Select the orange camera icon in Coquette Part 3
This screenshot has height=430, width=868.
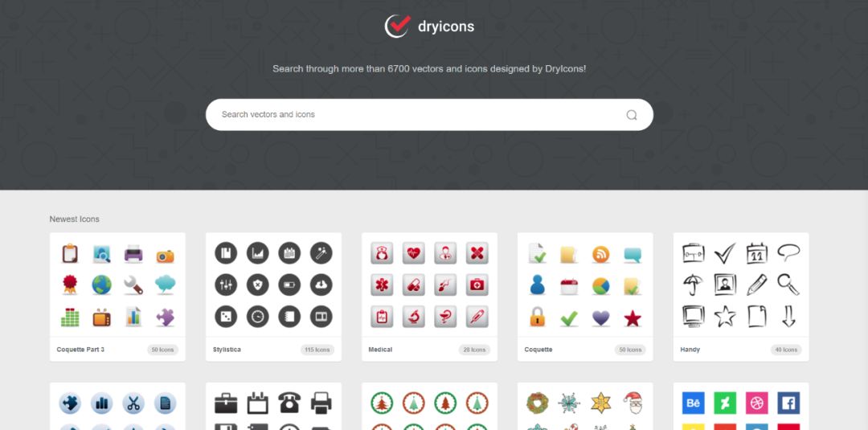(165, 256)
